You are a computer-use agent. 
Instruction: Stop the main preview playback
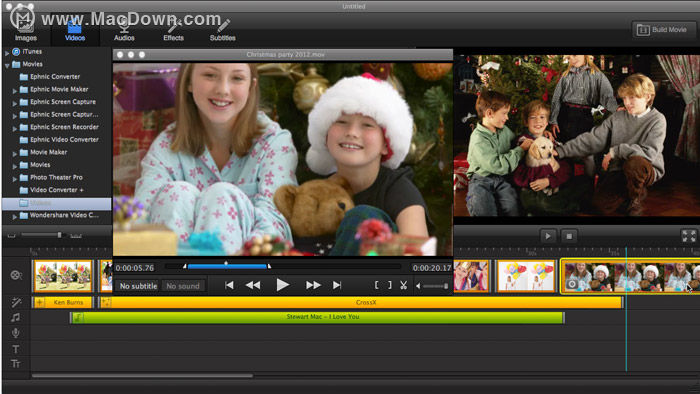click(x=569, y=236)
